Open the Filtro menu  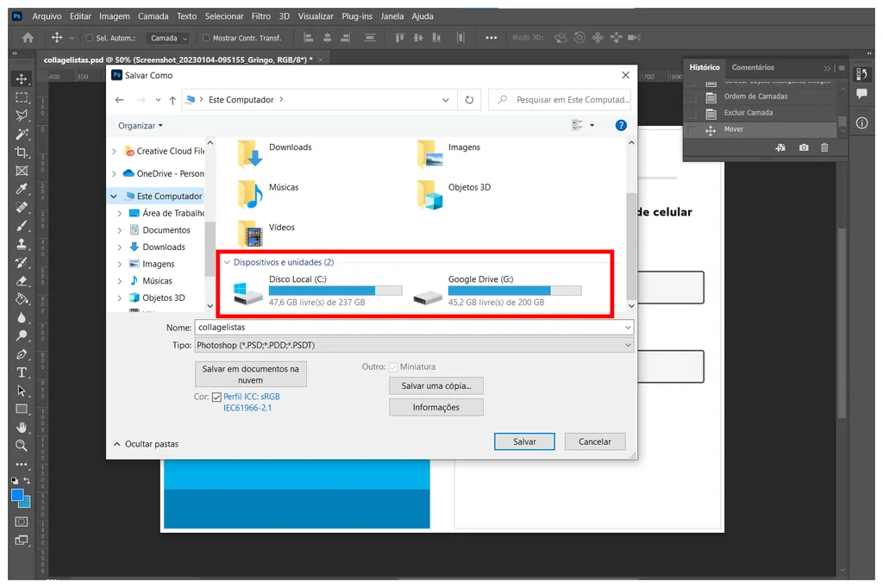pyautogui.click(x=260, y=16)
